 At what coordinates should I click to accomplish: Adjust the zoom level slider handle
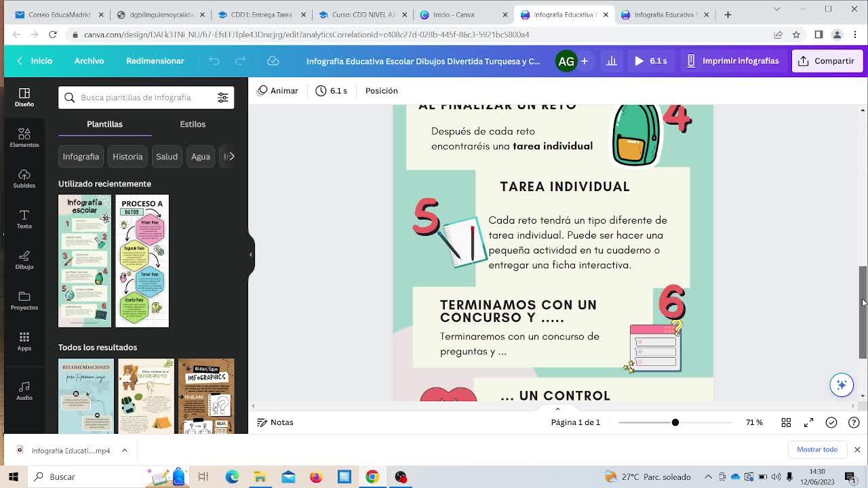(675, 422)
